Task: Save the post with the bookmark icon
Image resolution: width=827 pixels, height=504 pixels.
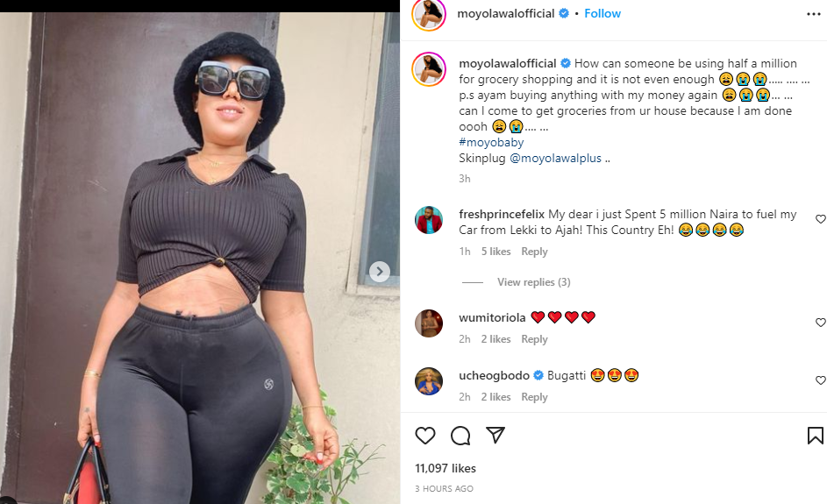Action: click(815, 436)
